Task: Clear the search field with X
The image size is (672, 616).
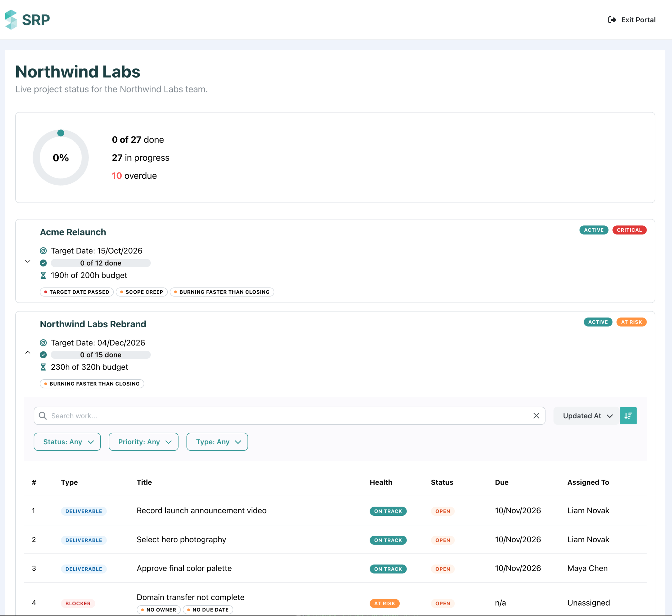Action: 536,416
